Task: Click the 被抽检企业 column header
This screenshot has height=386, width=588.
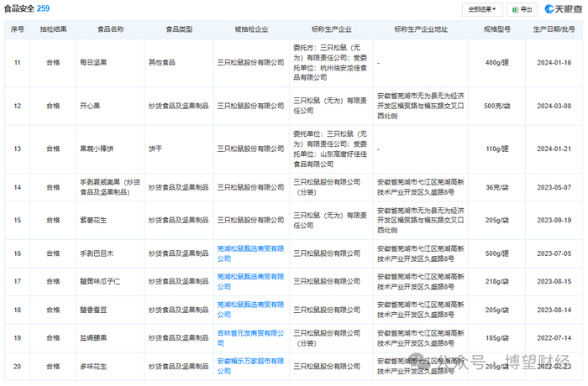Action: 251,29
